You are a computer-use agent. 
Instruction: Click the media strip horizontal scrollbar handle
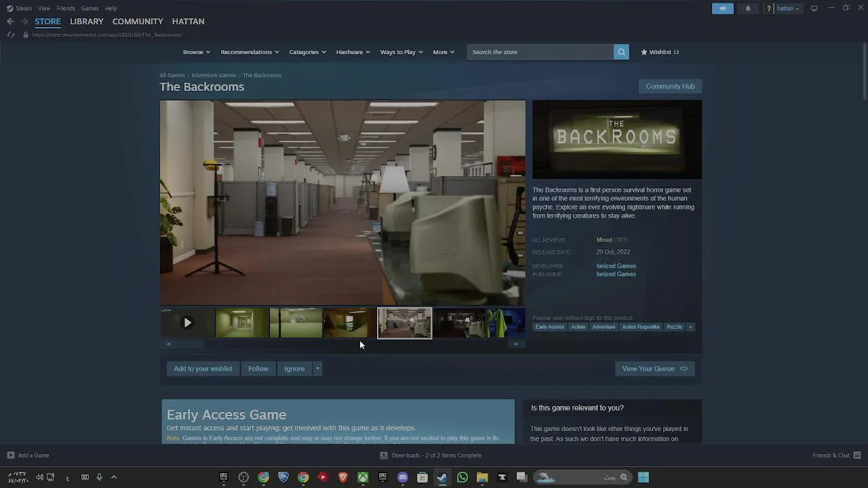[190, 344]
